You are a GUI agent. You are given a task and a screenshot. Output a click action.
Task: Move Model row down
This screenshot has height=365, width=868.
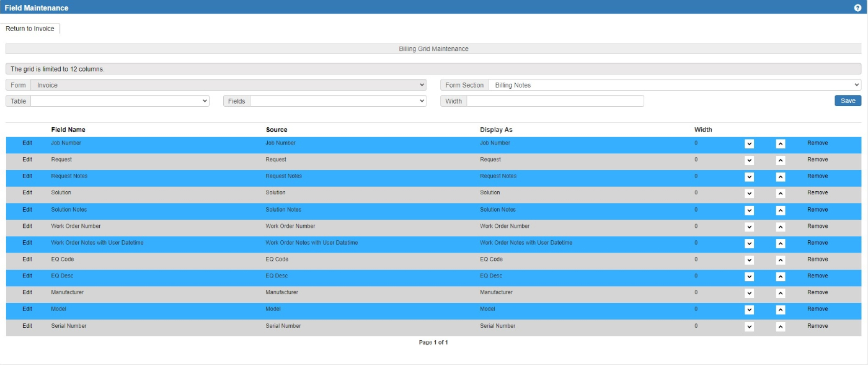click(749, 309)
